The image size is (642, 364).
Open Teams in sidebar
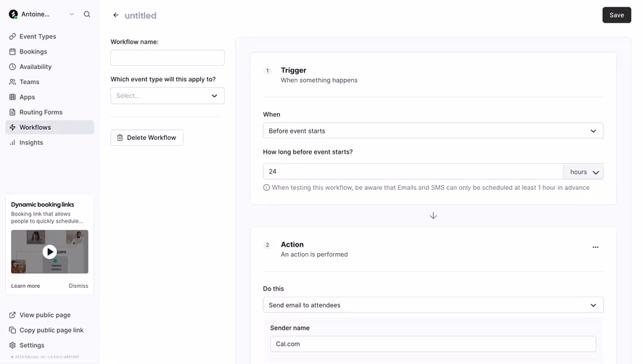click(x=49, y=82)
